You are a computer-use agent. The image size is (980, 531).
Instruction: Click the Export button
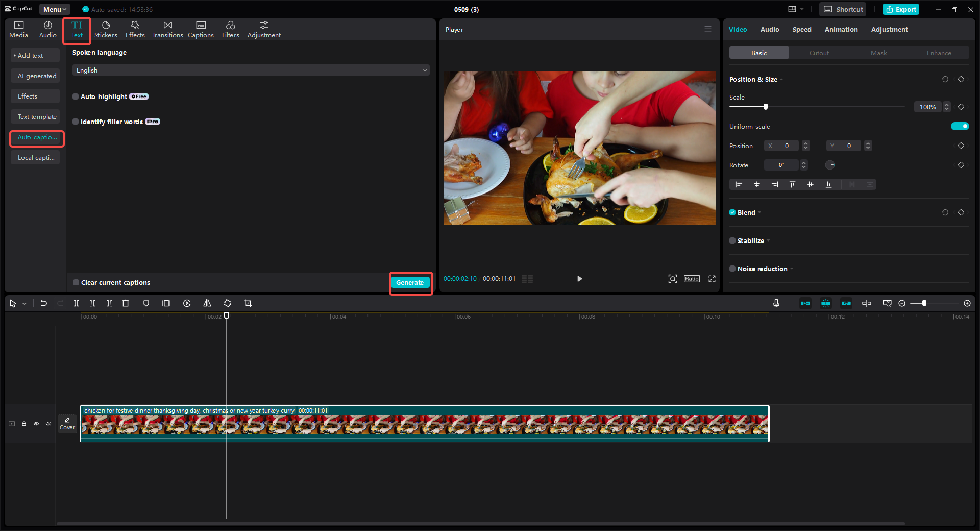click(900, 9)
